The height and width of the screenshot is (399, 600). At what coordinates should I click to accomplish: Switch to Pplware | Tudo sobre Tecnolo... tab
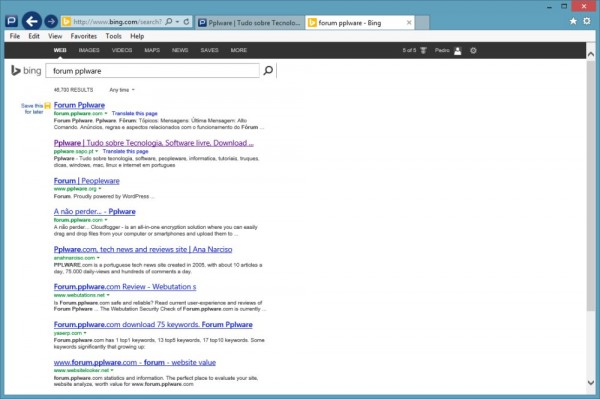(x=250, y=23)
